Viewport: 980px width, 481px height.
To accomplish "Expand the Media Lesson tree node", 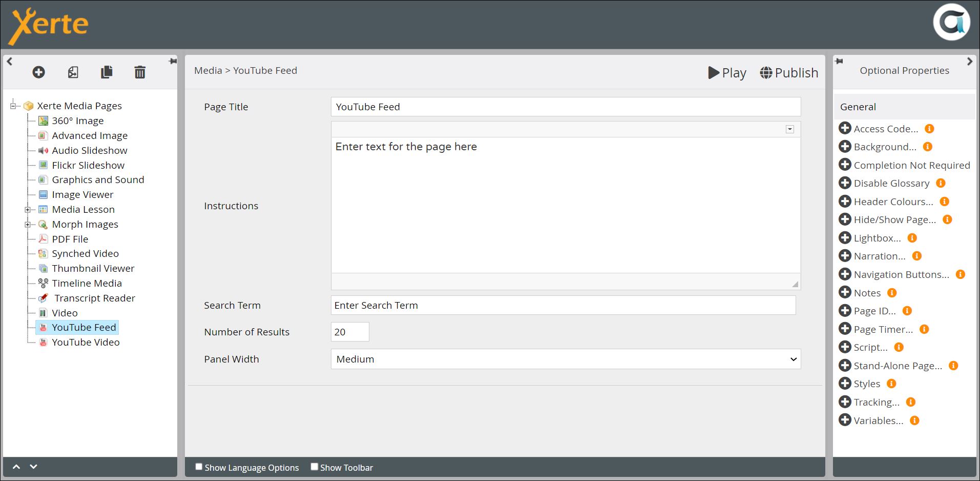I will (x=28, y=209).
